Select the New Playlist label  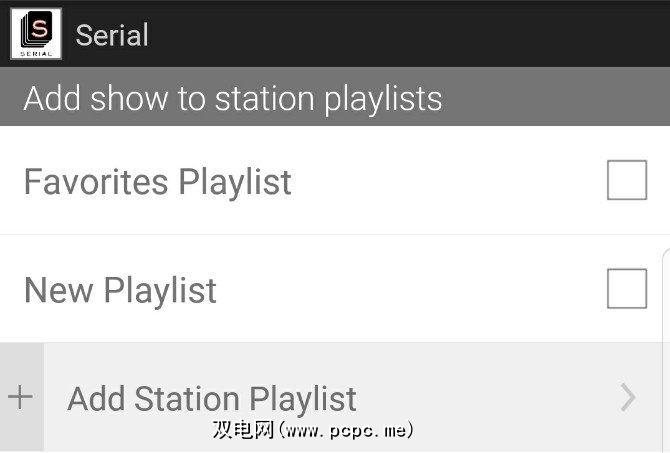click(x=120, y=291)
